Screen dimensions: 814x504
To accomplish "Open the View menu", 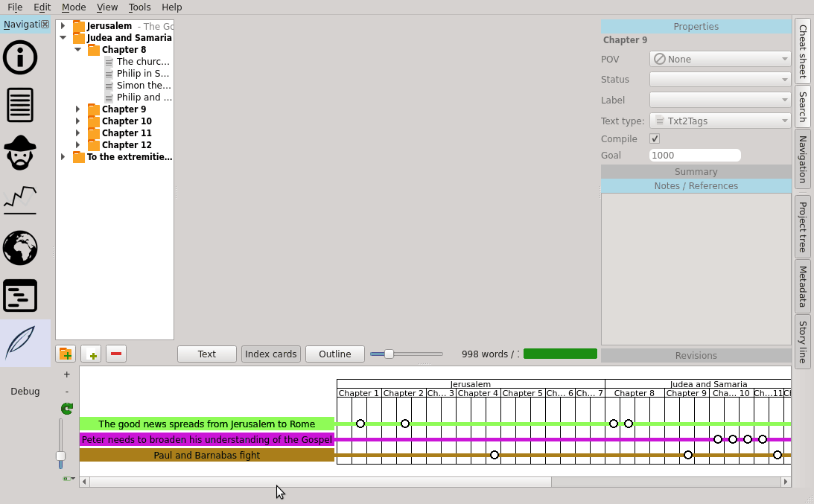I will (107, 7).
